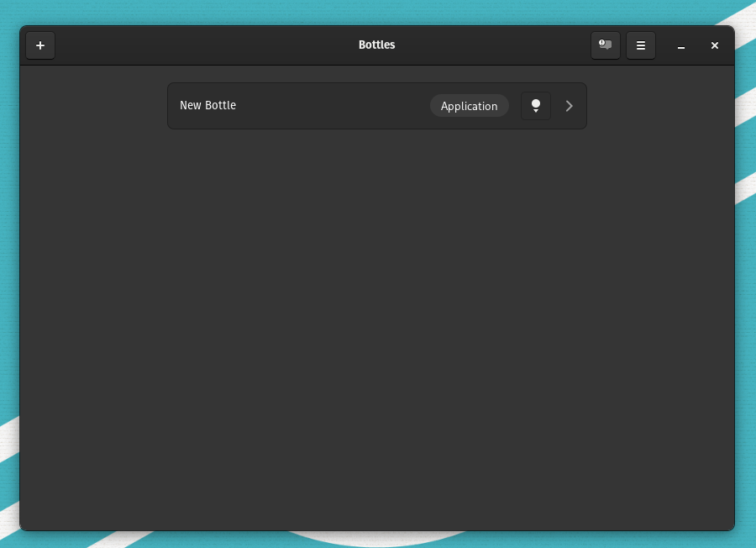The image size is (756, 548).
Task: Close the Bottles window
Action: pos(715,45)
